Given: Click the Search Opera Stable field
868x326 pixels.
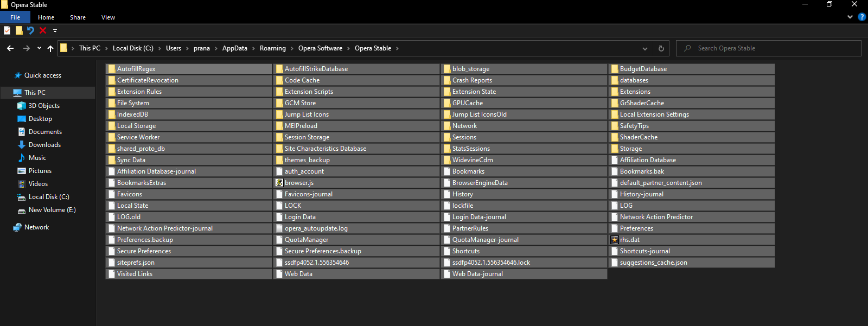Looking at the screenshot, I should click(769, 48).
